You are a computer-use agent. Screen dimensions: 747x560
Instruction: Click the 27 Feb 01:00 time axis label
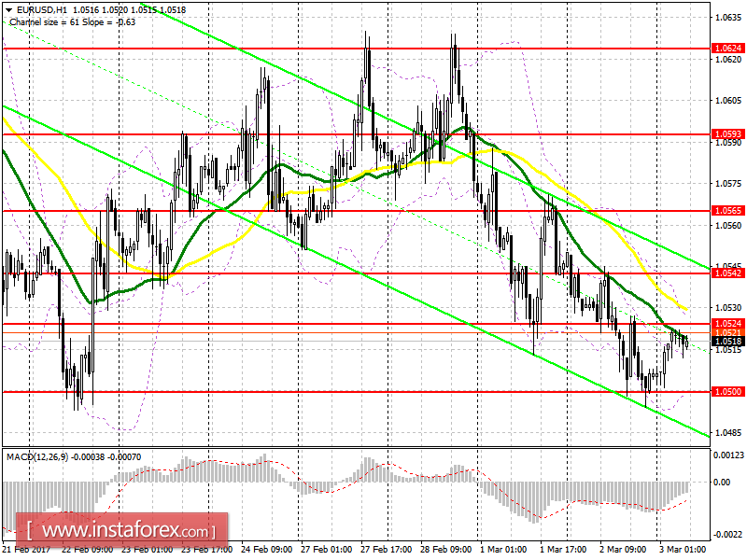click(x=326, y=549)
